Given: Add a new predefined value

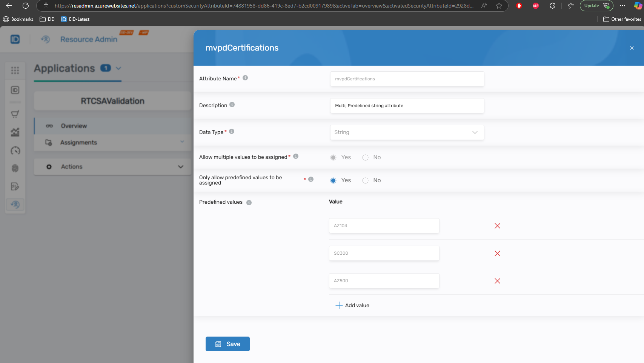Looking at the screenshot, I should tap(352, 305).
